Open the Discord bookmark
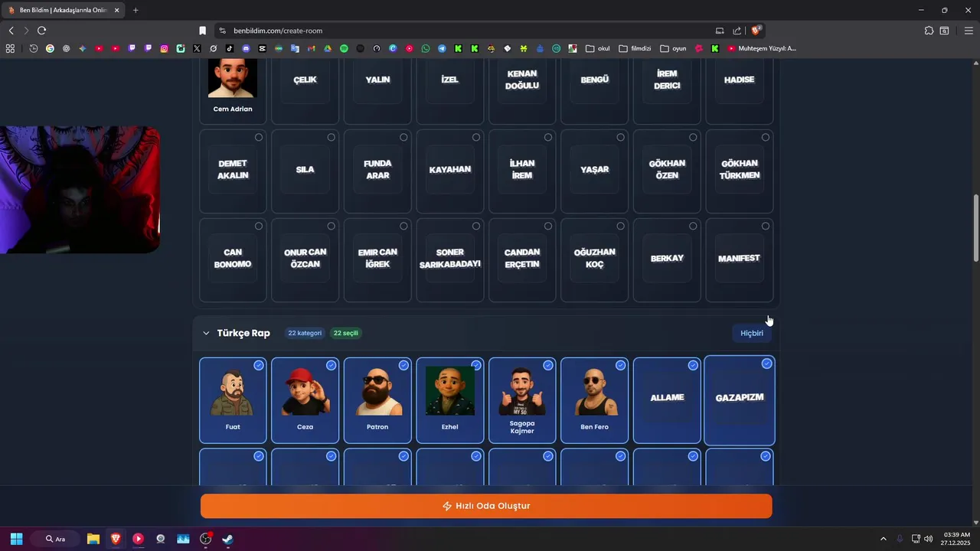The height and width of the screenshot is (551, 980). click(246, 48)
